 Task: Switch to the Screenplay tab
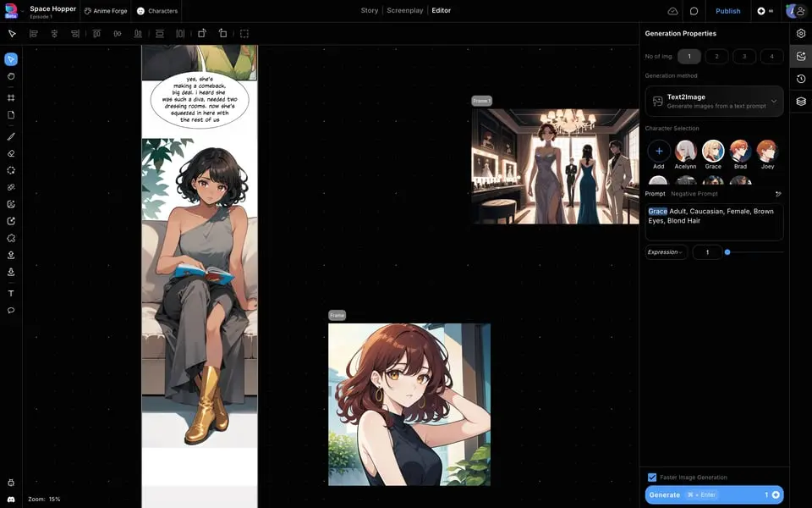tap(404, 11)
